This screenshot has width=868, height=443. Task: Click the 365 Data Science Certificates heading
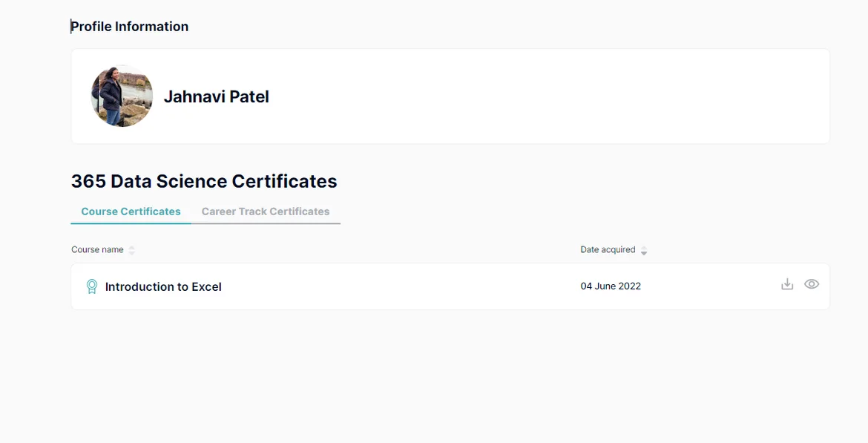coord(204,181)
